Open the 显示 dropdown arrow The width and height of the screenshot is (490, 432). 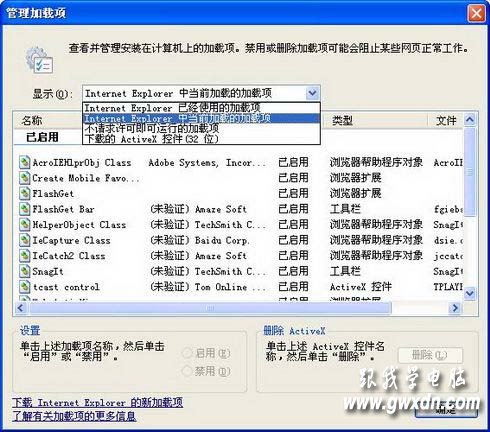coord(312,93)
